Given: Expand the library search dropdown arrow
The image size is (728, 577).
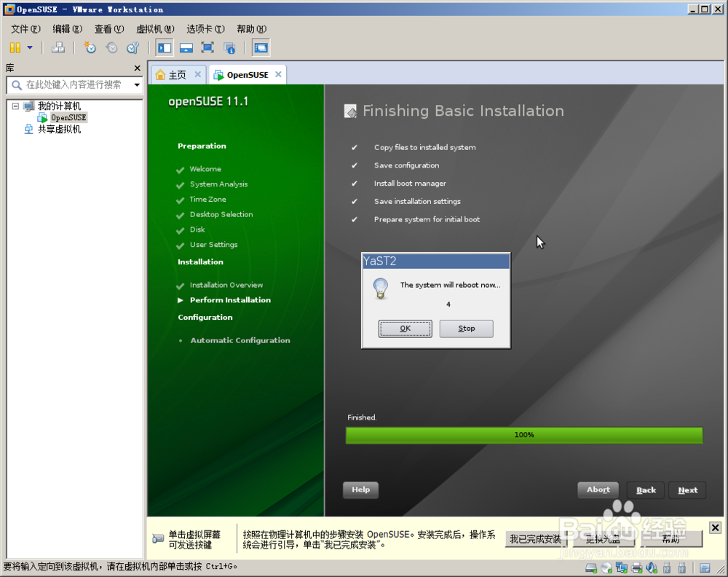Looking at the screenshot, I should [137, 85].
